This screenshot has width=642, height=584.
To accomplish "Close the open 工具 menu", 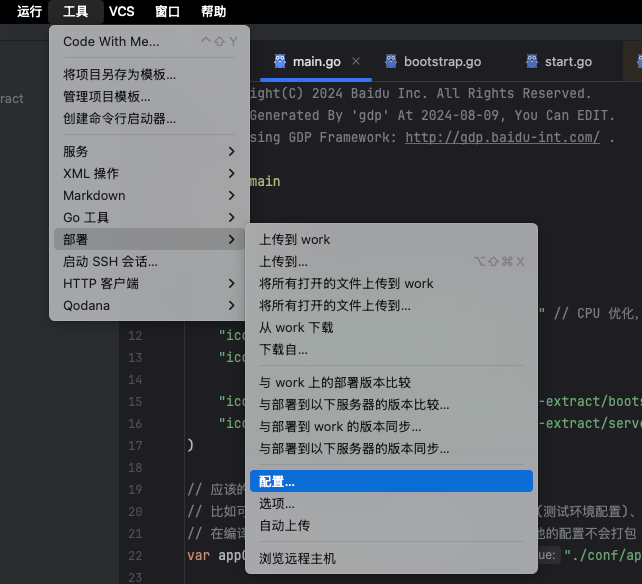I will (x=75, y=11).
